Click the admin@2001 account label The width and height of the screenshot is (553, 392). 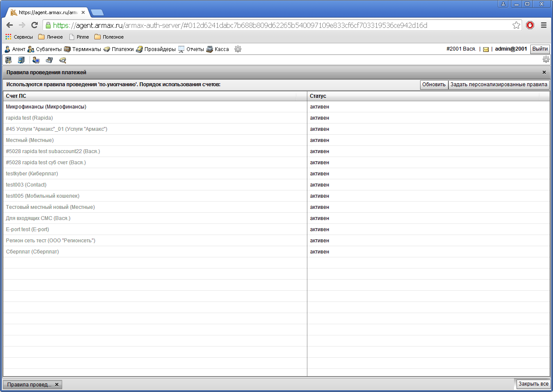[x=511, y=49]
